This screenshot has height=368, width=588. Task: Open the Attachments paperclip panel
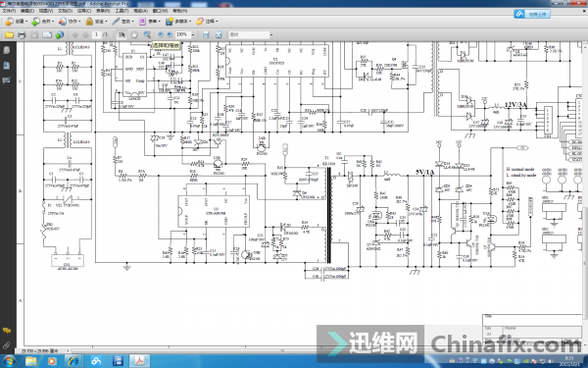pos(7,344)
